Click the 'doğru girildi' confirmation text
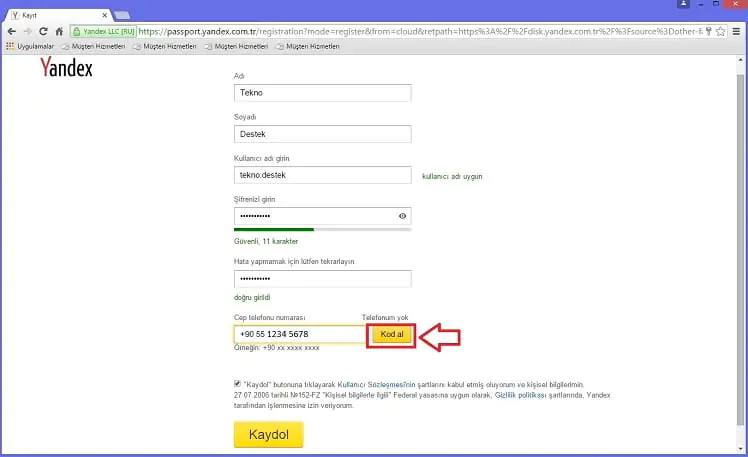This screenshot has height=457, width=748. coord(252,297)
